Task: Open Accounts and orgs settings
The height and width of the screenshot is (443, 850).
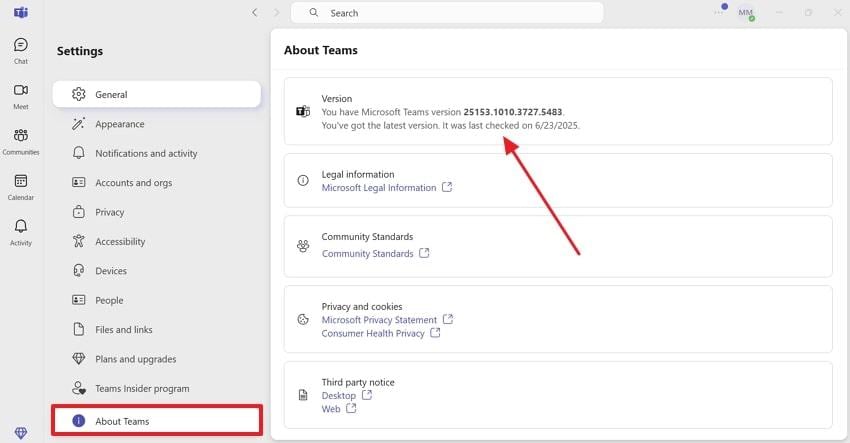Action: click(157, 183)
